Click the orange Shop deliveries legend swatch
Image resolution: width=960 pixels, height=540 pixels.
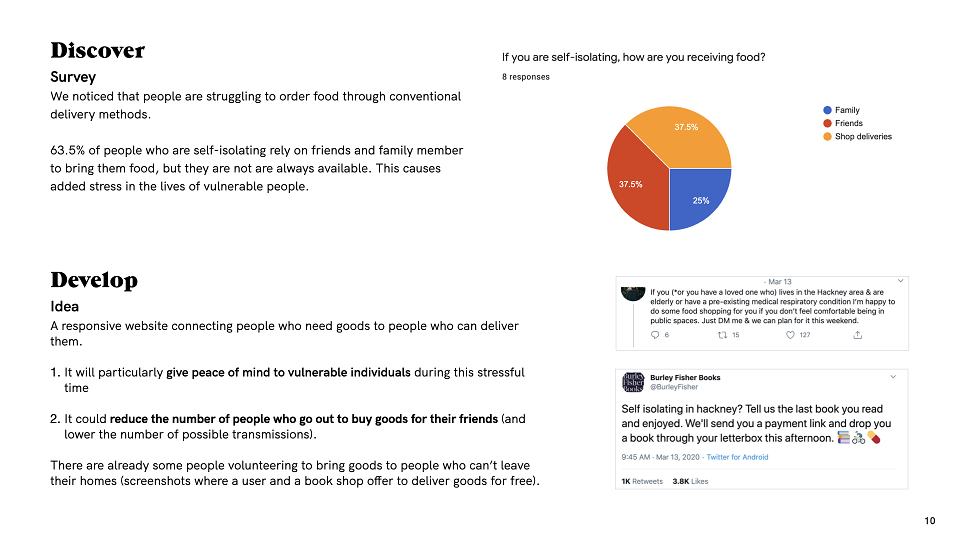[x=827, y=137]
